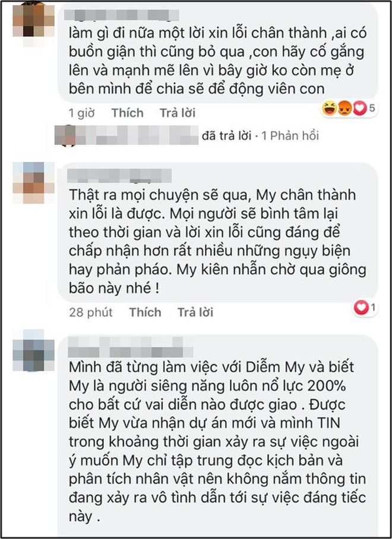Image resolution: width=392 pixels, height=539 pixels.
Task: Like the first comment with Thích
Action: coord(127,113)
